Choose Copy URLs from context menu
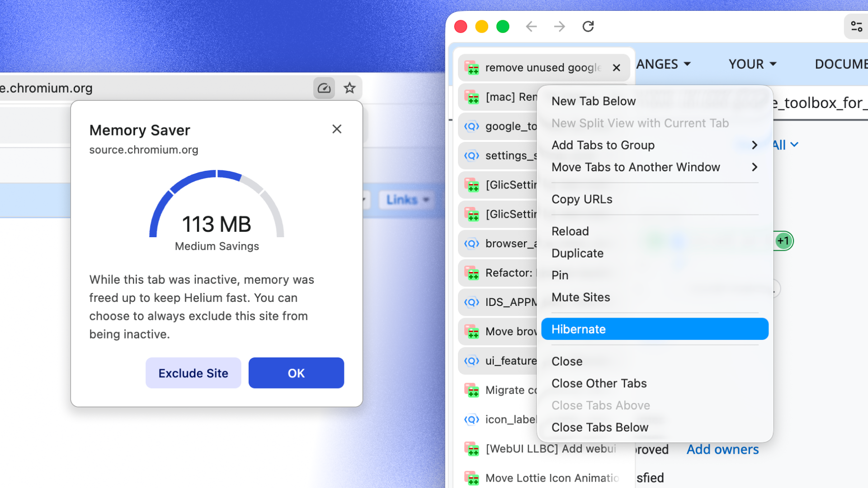The width and height of the screenshot is (868, 488). [655, 199]
